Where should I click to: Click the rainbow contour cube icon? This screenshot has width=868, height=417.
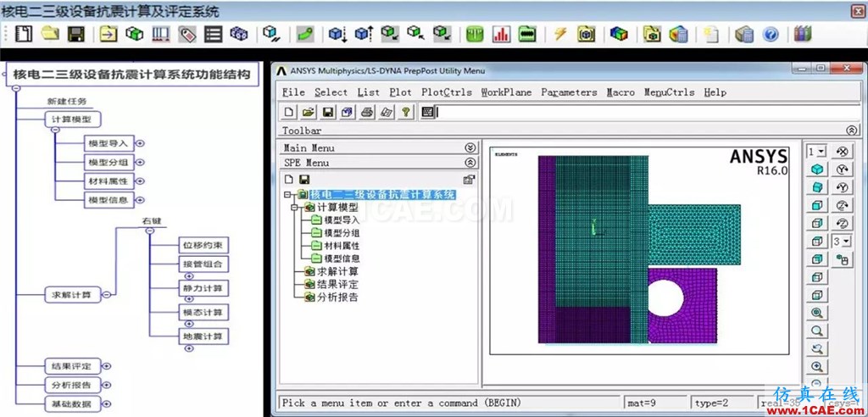tap(619, 35)
